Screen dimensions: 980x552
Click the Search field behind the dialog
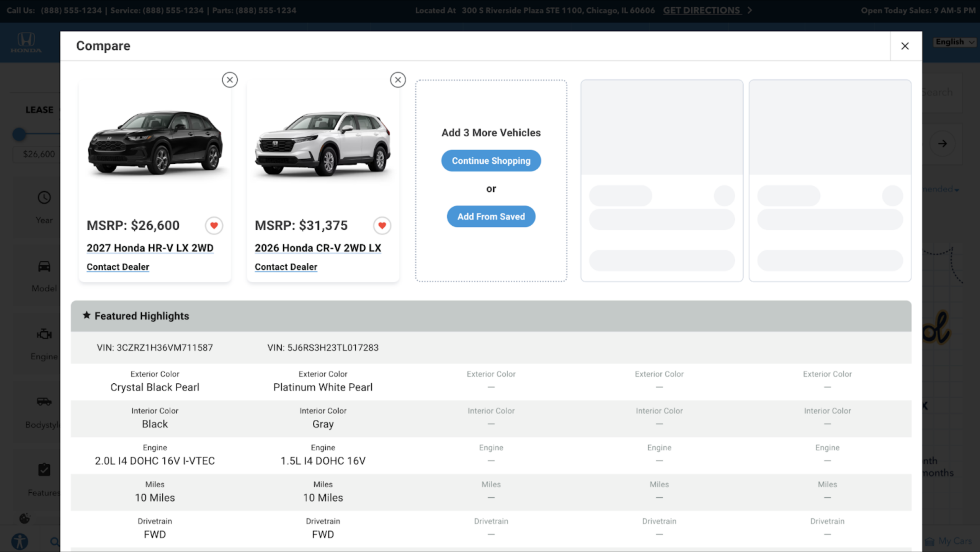point(942,92)
